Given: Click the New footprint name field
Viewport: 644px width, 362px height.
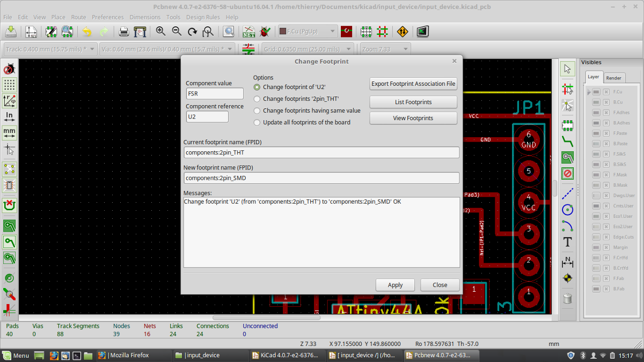Looking at the screenshot, I should point(321,178).
